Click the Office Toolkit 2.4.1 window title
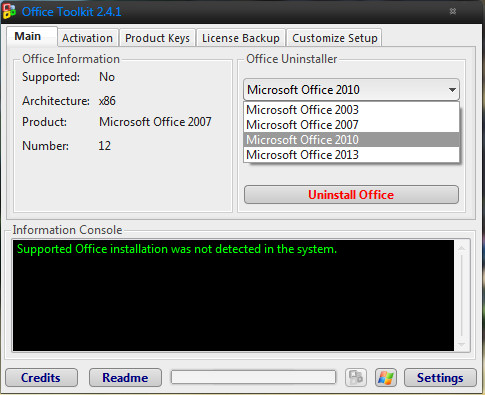This screenshot has width=485, height=395. coord(71,12)
